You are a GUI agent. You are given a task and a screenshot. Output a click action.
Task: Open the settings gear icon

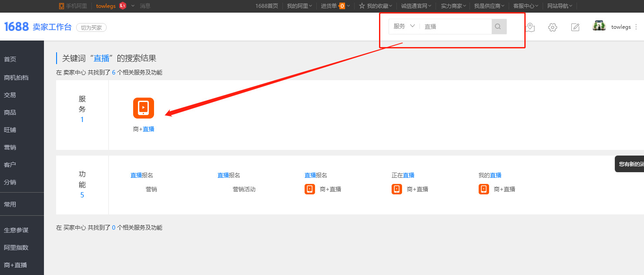pyautogui.click(x=553, y=27)
